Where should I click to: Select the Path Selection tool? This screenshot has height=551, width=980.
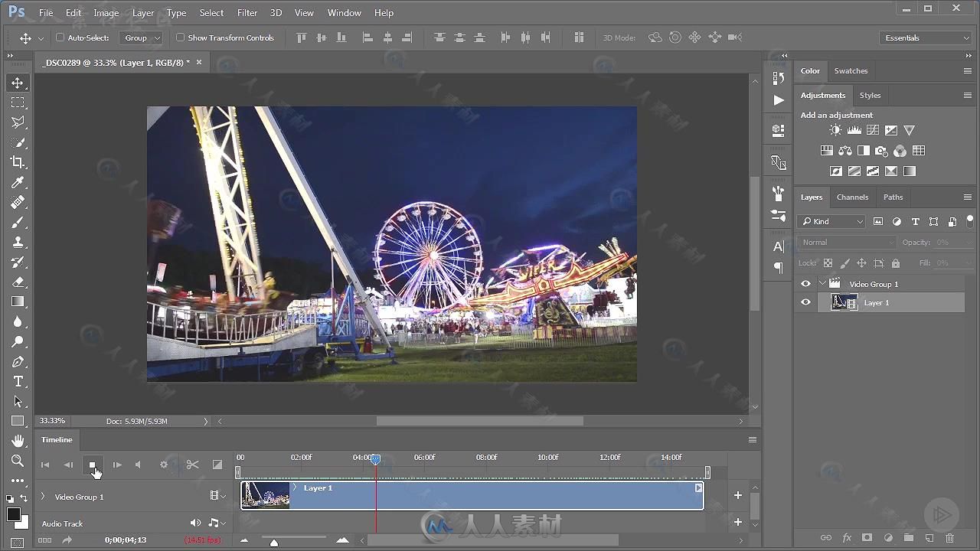click(18, 401)
